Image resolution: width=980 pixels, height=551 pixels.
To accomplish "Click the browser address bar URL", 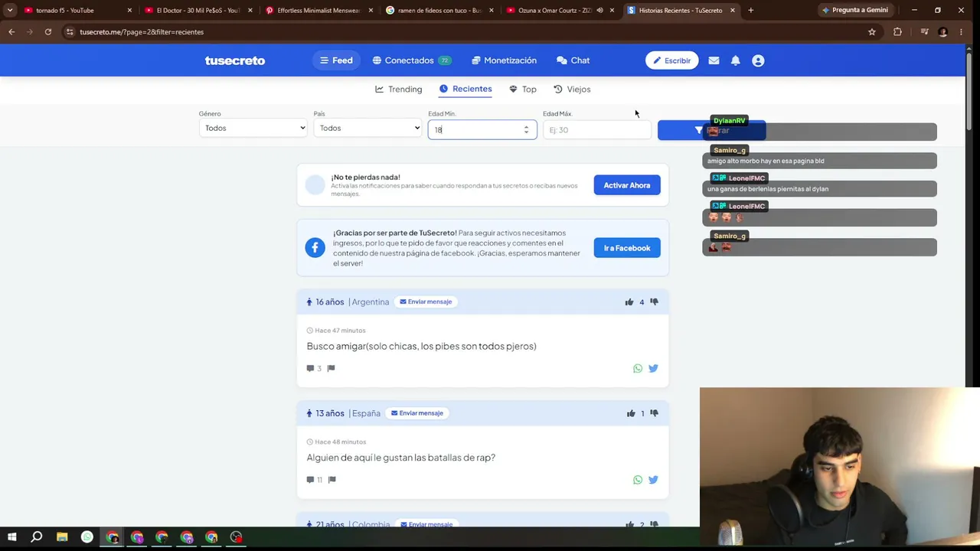I will tap(142, 32).
